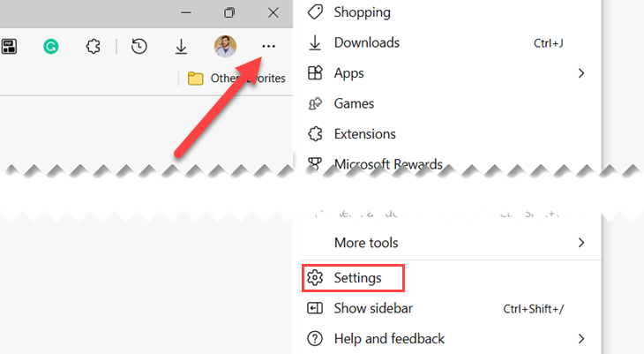Open the Extensions puzzle icon in toolbar
The image size is (644, 354).
coord(94,47)
